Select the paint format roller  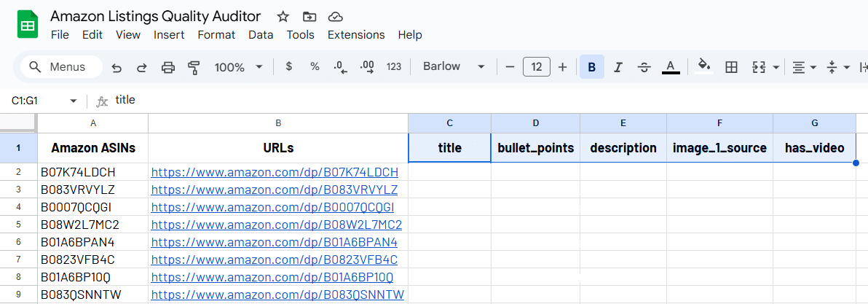tap(194, 67)
